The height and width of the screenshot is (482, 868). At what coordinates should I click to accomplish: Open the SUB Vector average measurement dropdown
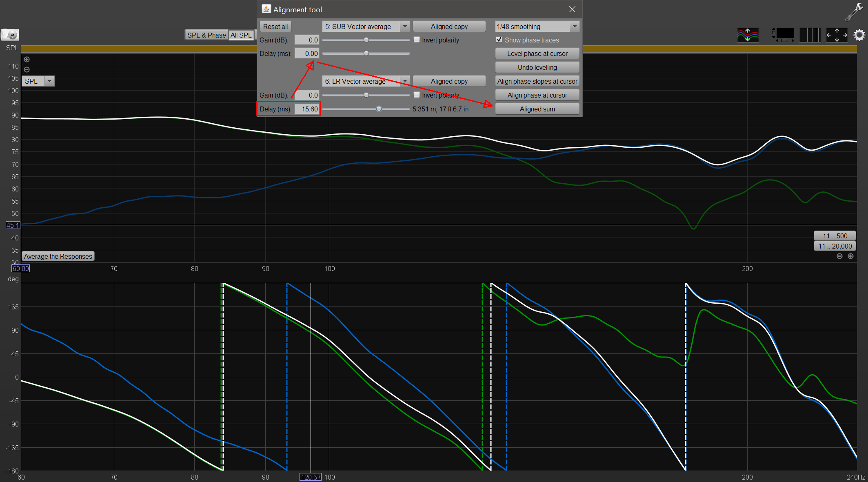click(x=405, y=27)
